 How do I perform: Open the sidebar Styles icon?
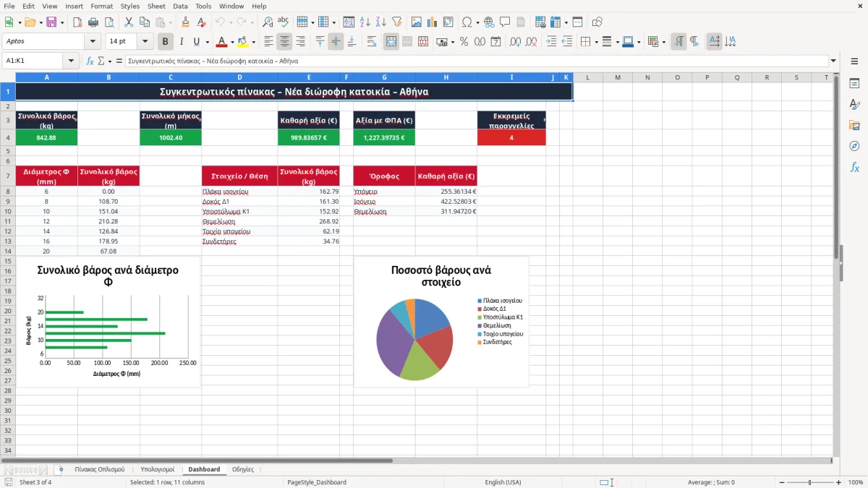pyautogui.click(x=854, y=104)
